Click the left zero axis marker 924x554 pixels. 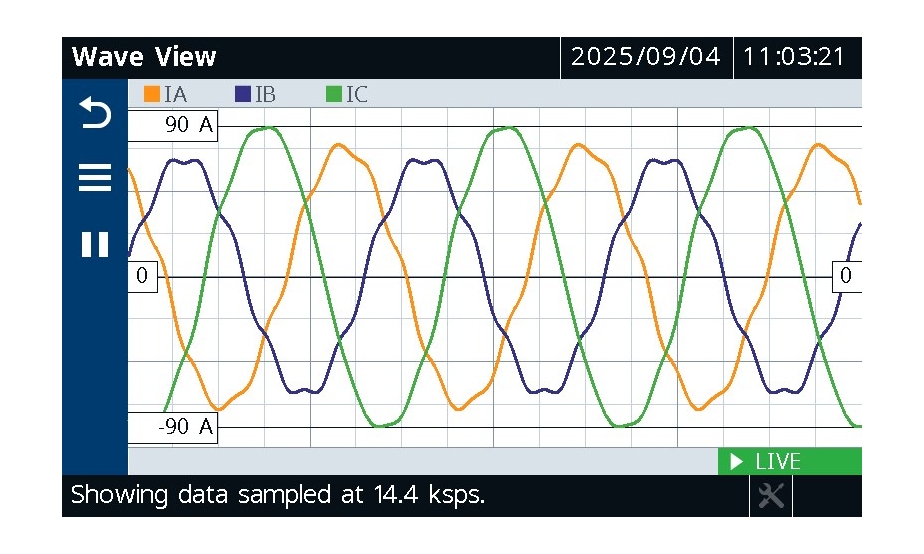tap(142, 277)
